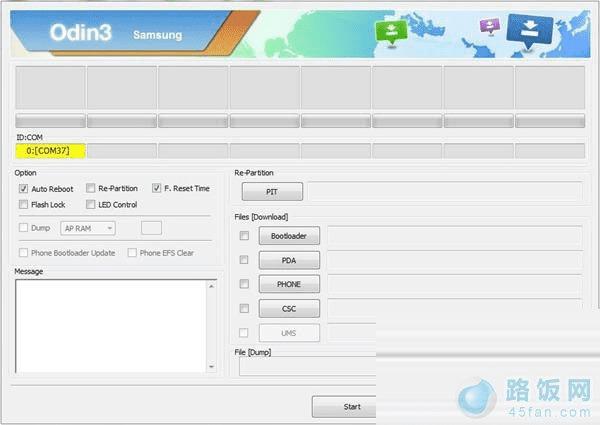Enable the Re-Partition checkbox
Viewport: 600px width, 425px height.
tap(90, 188)
